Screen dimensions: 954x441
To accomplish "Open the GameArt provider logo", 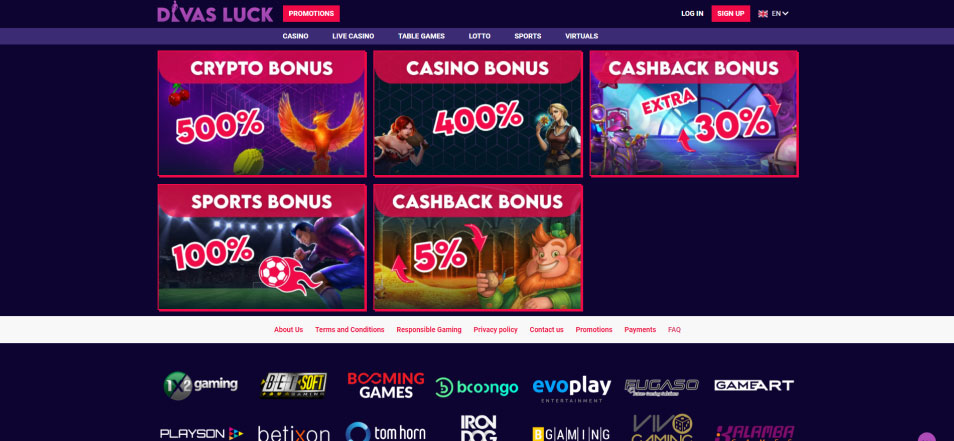I will point(754,385).
